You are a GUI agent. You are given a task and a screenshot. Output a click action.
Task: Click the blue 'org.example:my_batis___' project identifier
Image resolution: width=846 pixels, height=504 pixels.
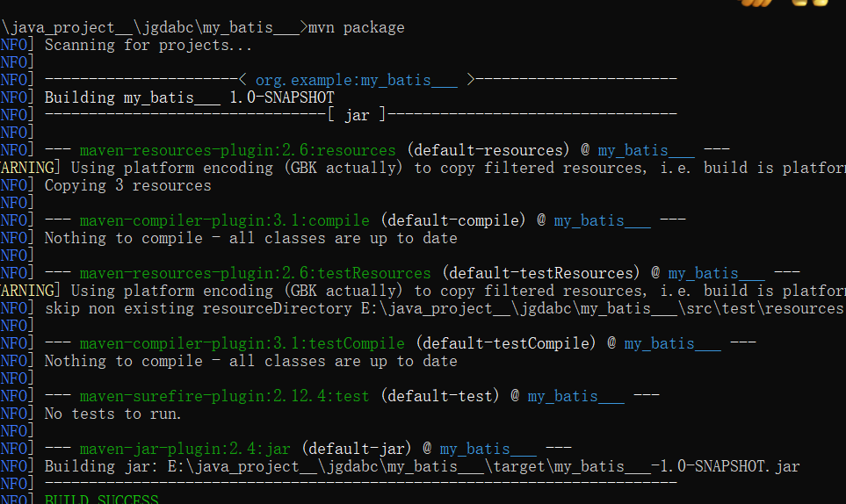point(357,80)
